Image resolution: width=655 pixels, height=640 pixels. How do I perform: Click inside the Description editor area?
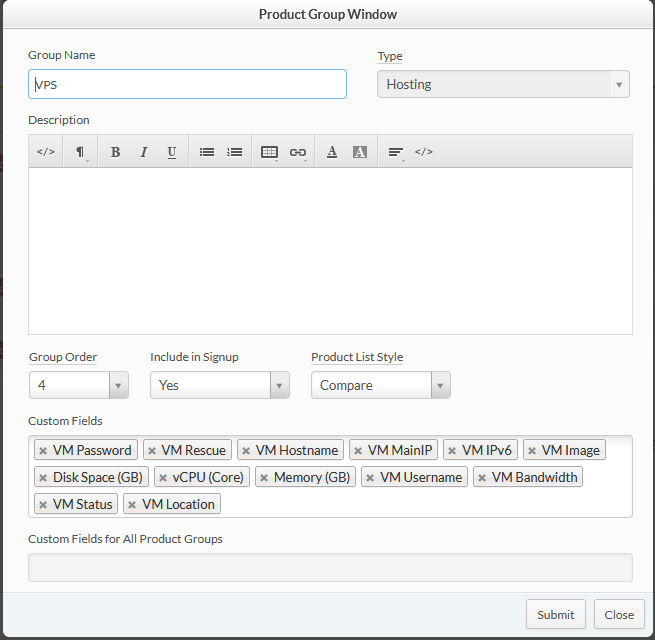pos(330,251)
